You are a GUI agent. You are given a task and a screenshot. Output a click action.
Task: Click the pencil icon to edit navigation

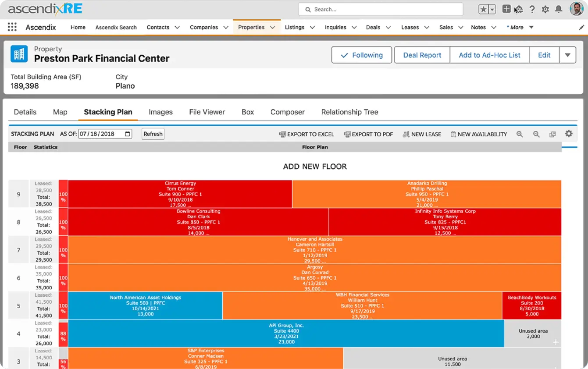tap(582, 27)
